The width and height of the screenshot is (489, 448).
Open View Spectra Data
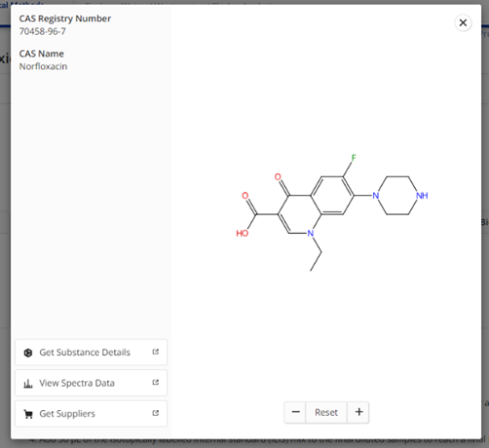click(91, 383)
